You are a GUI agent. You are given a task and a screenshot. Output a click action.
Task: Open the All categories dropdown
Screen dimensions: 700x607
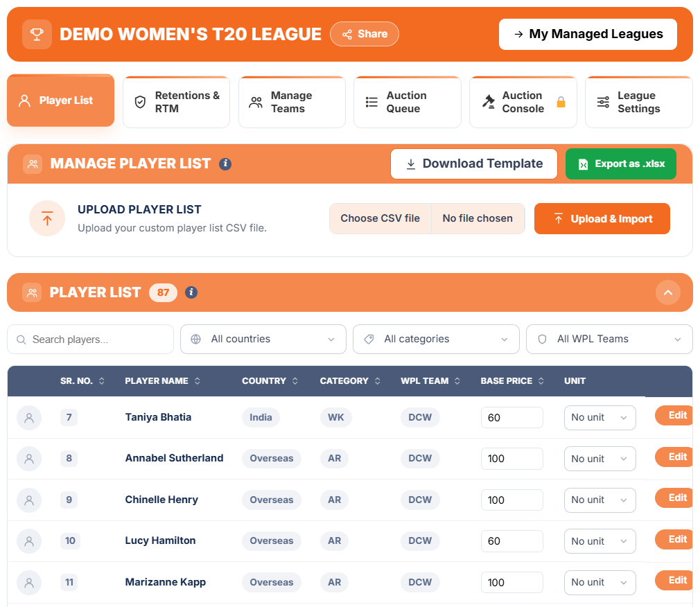(436, 340)
